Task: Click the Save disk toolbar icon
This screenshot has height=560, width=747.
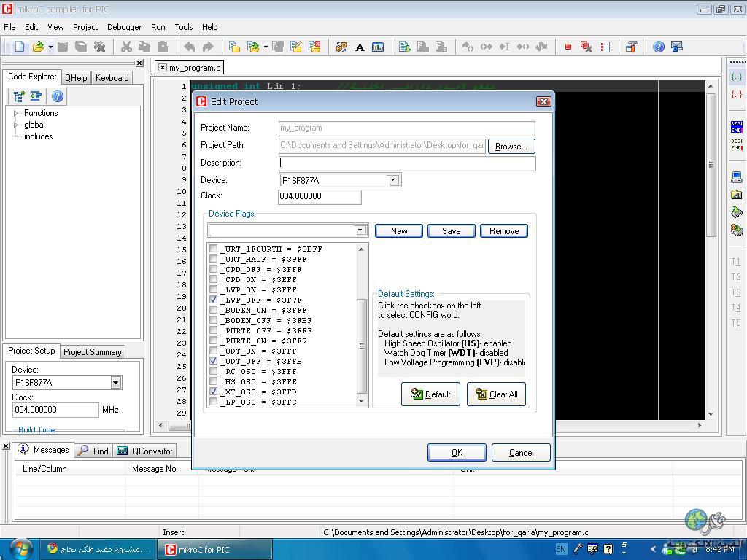Action: point(63,46)
